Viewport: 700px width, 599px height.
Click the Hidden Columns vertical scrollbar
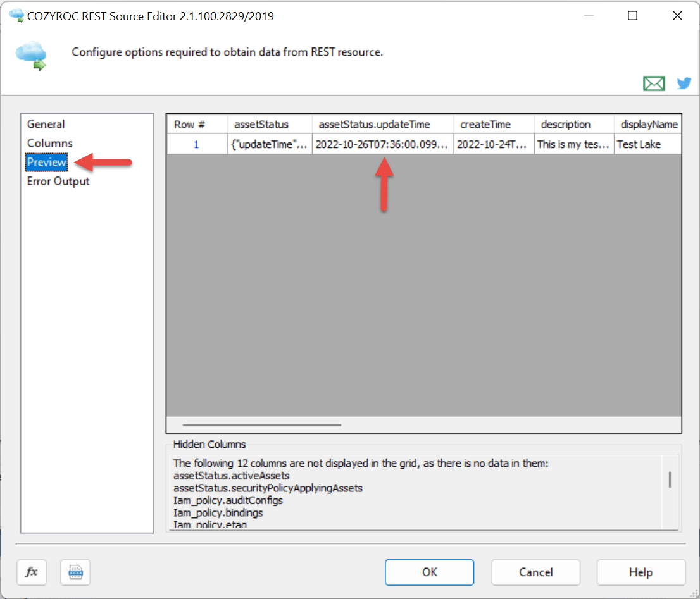pyautogui.click(x=670, y=480)
